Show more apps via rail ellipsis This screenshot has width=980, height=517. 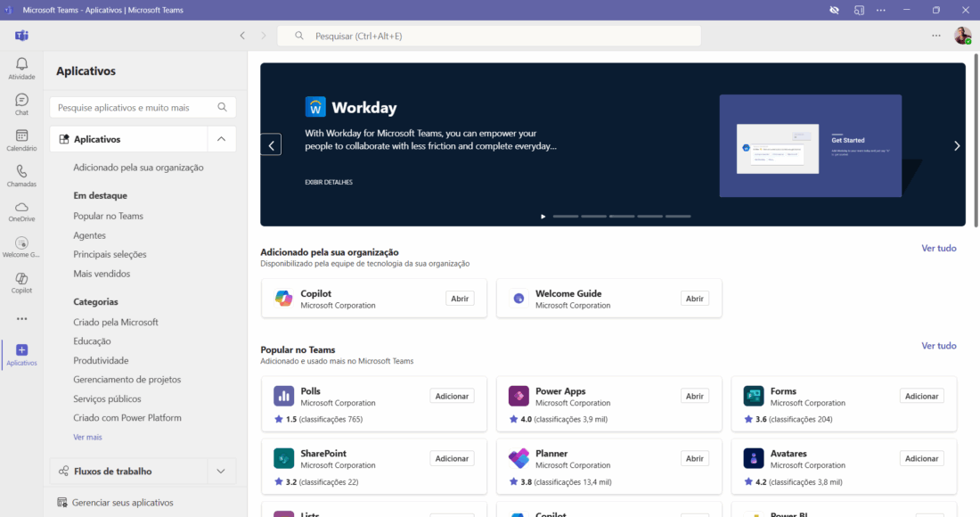point(22,319)
